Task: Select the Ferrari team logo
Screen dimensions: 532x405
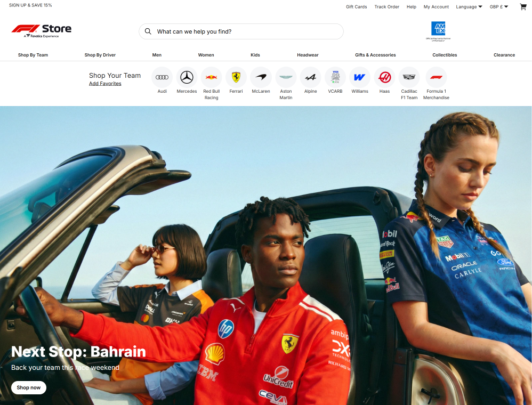Action: (x=236, y=77)
